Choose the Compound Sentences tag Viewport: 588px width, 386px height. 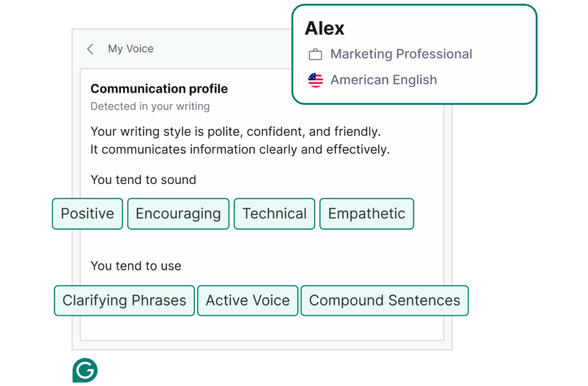coord(385,301)
